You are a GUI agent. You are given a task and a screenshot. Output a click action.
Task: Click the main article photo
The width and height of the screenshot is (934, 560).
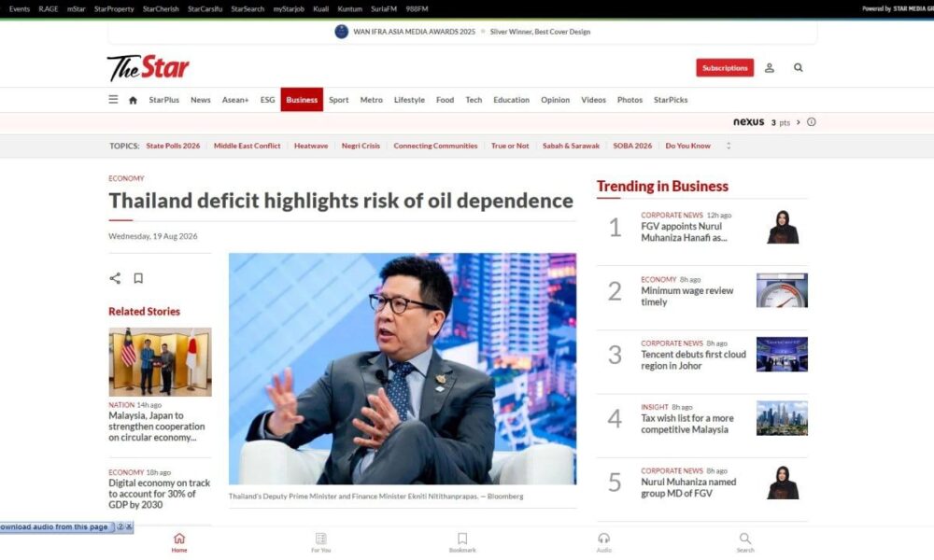[403, 369]
